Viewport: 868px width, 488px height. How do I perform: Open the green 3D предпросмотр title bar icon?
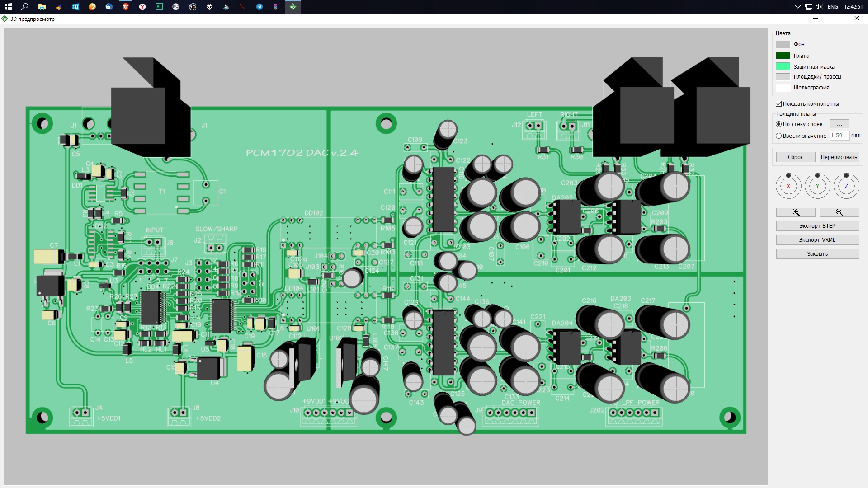tap(5, 19)
